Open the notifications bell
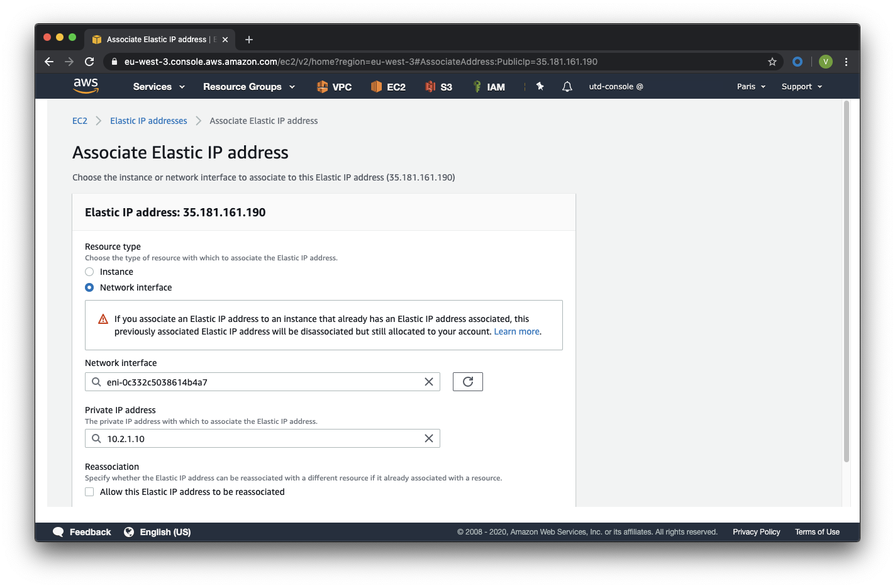Screen dimensions: 895x588 (x=567, y=87)
